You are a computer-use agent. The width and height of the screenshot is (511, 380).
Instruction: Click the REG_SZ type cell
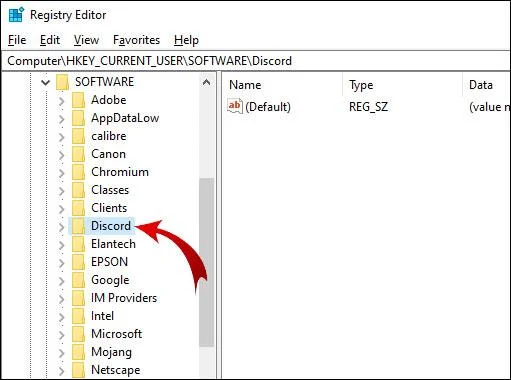coord(368,107)
